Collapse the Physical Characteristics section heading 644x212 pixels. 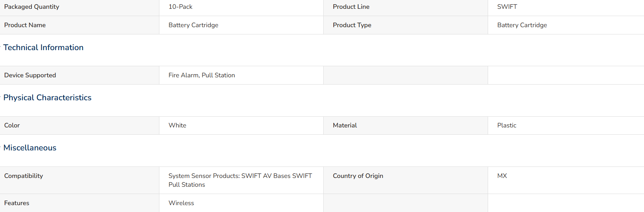[47, 98]
